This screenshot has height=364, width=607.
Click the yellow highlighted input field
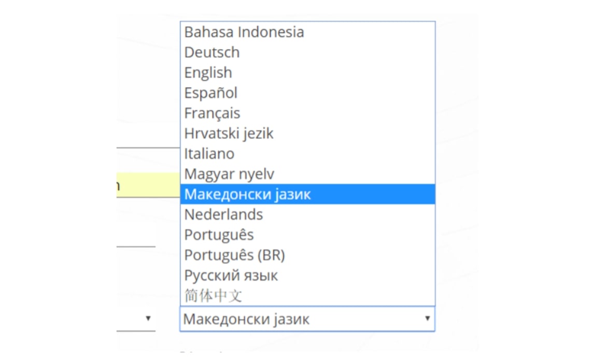[148, 185]
